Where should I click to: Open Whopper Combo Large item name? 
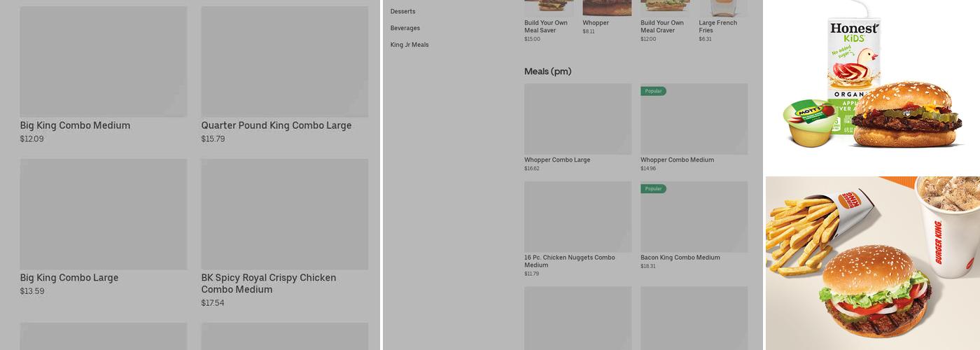(x=557, y=160)
